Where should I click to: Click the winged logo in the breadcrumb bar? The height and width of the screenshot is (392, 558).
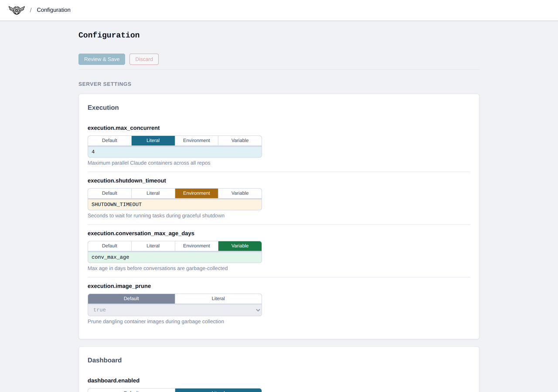16,10
